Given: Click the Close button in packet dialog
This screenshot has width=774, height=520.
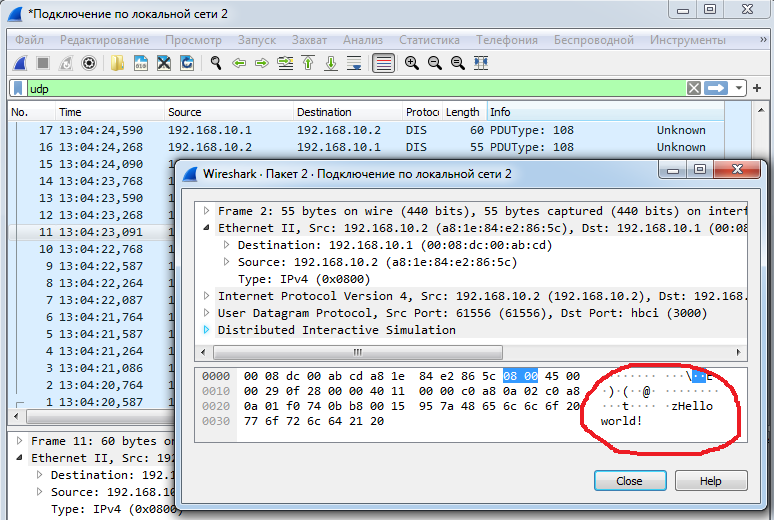Looking at the screenshot, I should pyautogui.click(x=630, y=480).
